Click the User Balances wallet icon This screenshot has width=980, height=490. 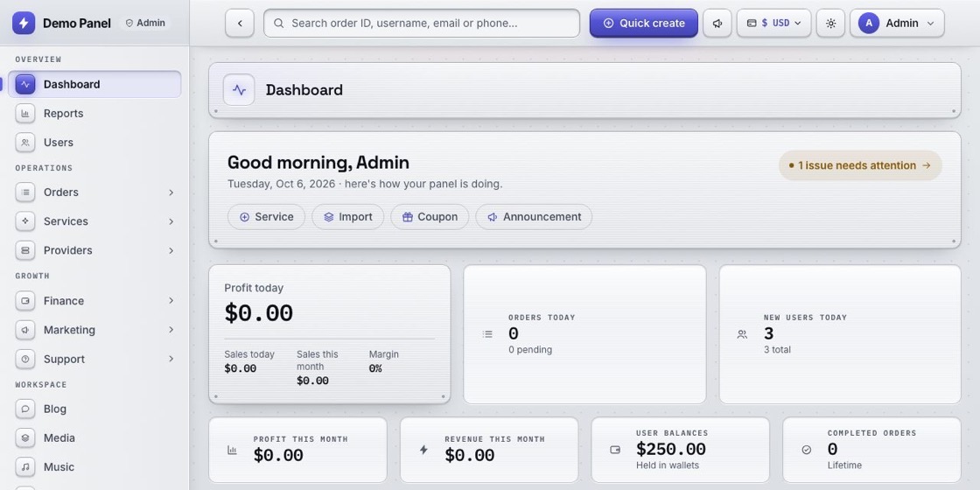pos(615,450)
